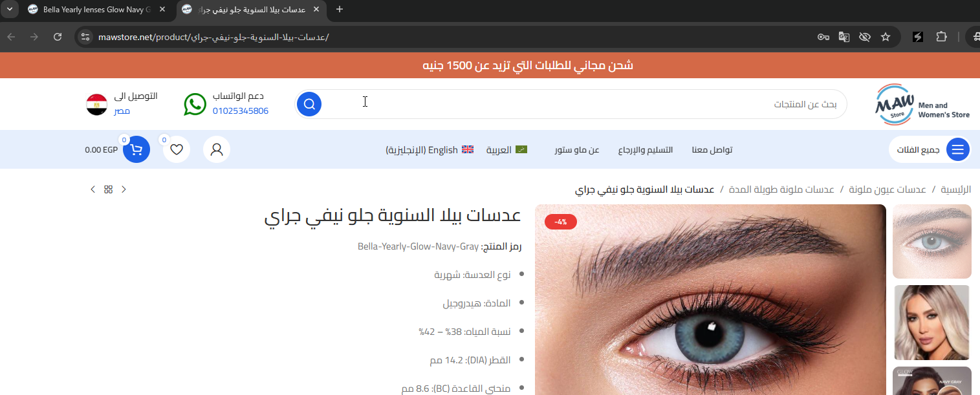Screen dimensions: 980x395
Task: Click the back-to-products grid icon
Action: 109,189
